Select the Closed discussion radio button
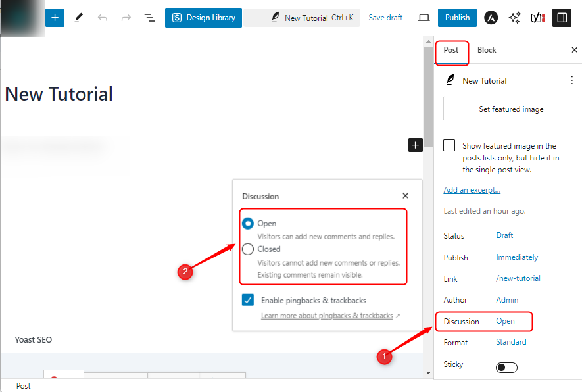 click(x=248, y=249)
